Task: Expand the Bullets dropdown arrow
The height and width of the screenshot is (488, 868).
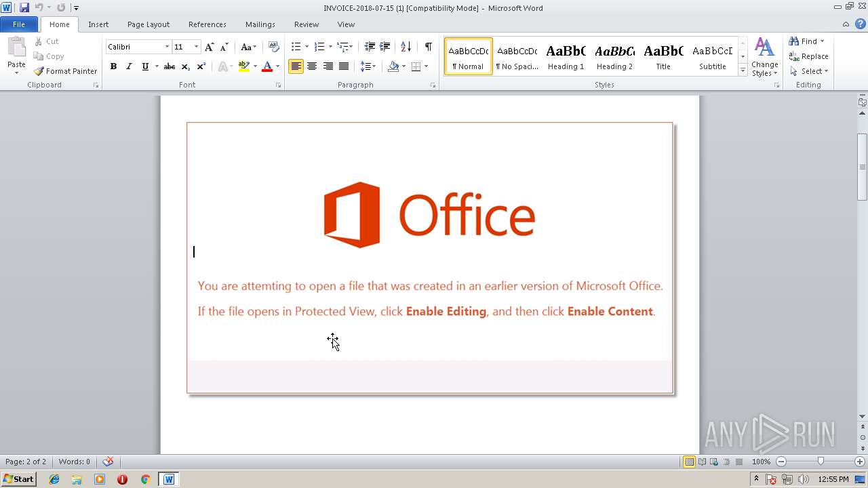Action: pos(307,47)
